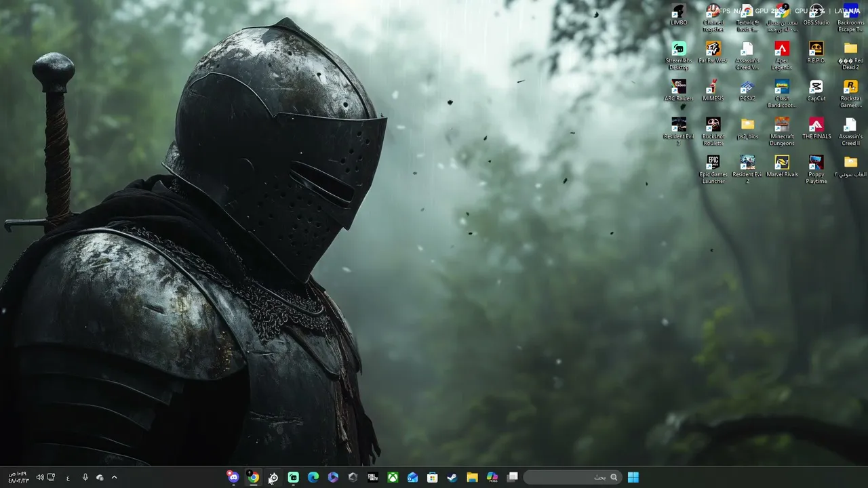Screen dimensions: 868x488
Task: Open Discord from the taskbar
Action: tap(233, 477)
